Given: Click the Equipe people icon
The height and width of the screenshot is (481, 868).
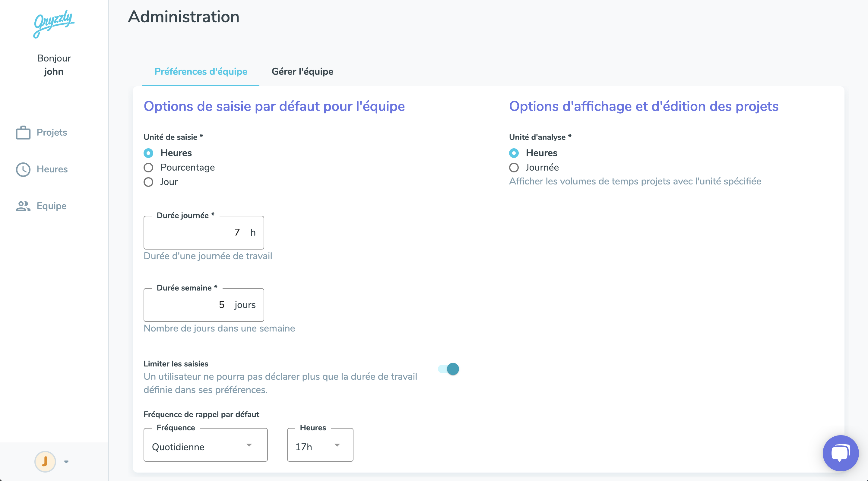Looking at the screenshot, I should click(23, 206).
